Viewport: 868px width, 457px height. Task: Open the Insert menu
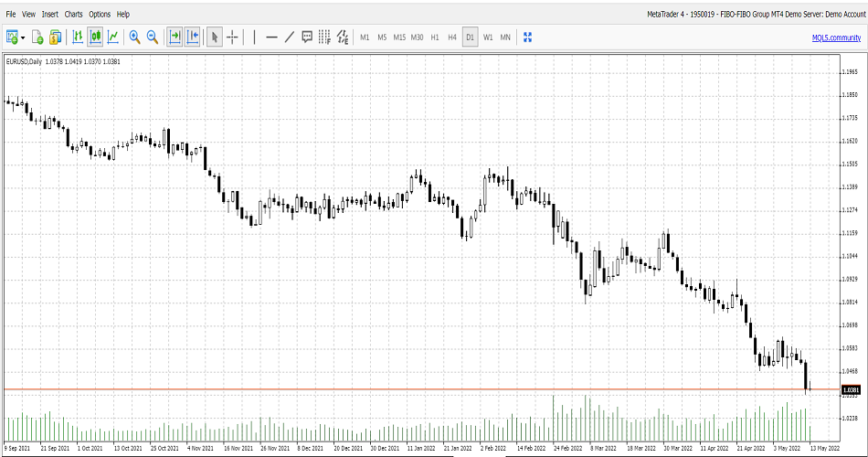coord(49,15)
